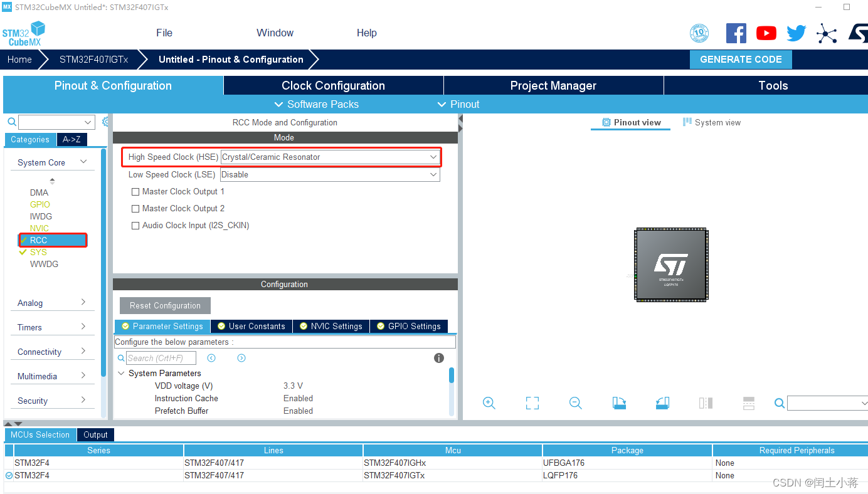Open the NVIC Settings tab
This screenshot has height=494, width=868.
(331, 327)
